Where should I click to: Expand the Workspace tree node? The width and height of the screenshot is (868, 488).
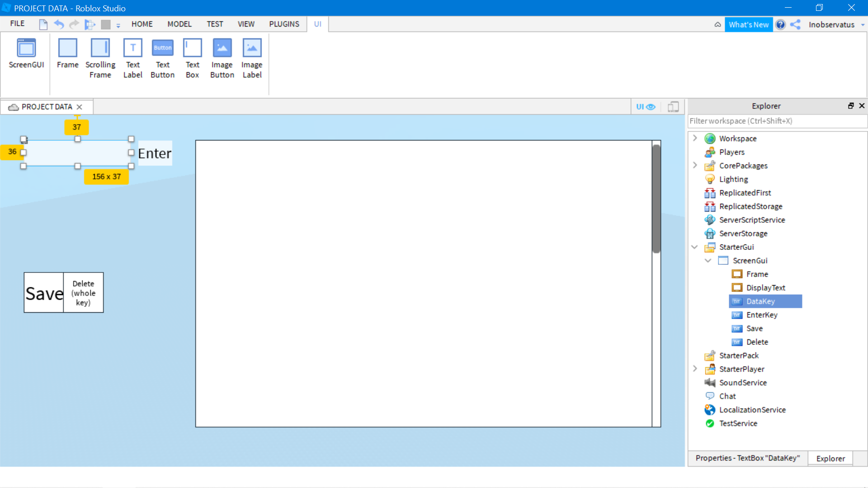[695, 138]
